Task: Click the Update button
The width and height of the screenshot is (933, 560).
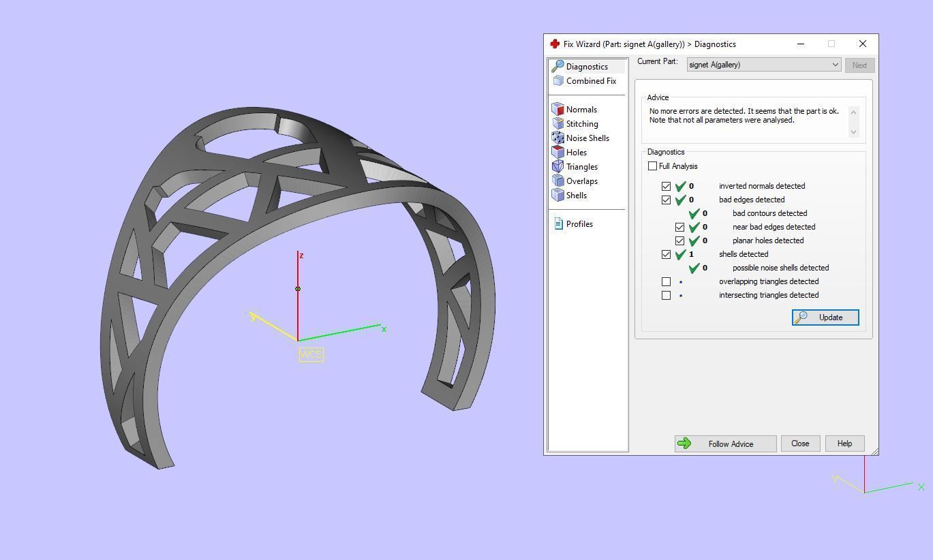Action: (825, 317)
